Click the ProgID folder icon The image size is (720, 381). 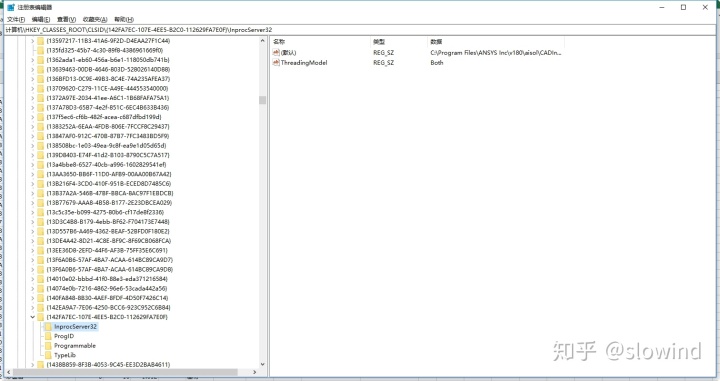tap(48, 336)
